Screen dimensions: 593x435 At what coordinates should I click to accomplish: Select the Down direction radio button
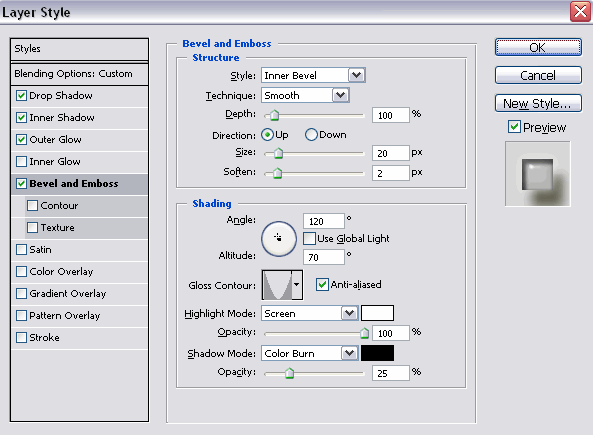click(311, 135)
